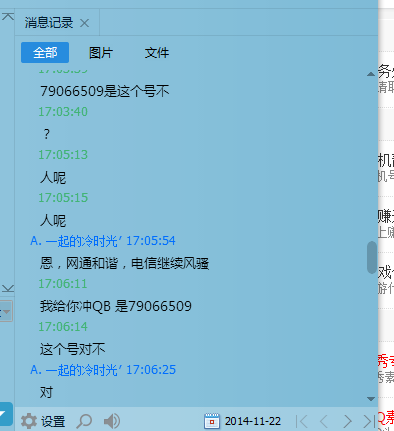Close the 消息记录 tab
The width and height of the screenshot is (394, 431).
click(85, 23)
